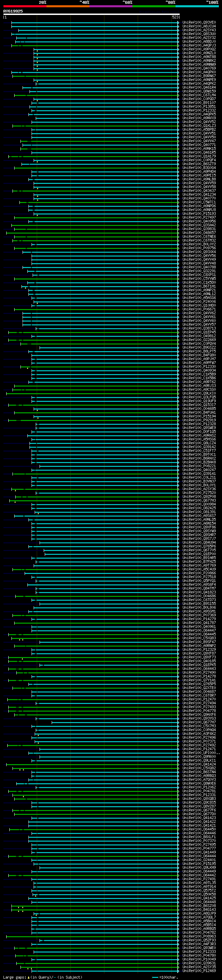
Task: Click the white query sequence ruler bar
Action: point(91,14)
